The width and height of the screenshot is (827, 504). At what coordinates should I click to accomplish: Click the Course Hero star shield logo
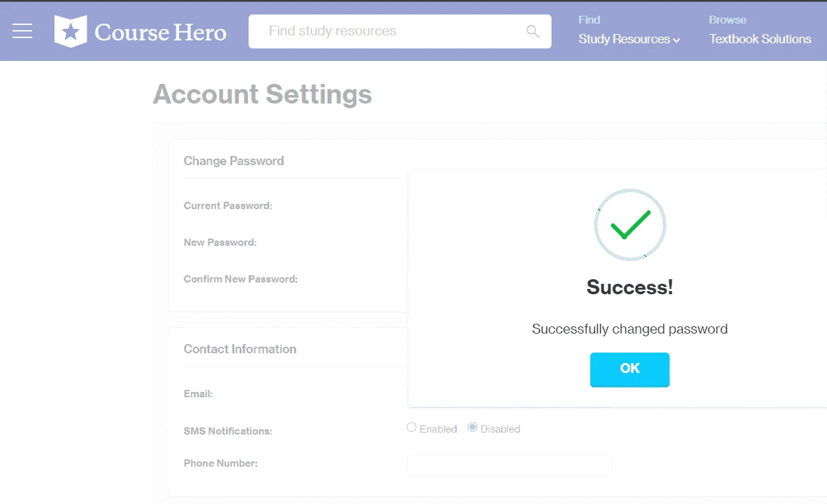[x=70, y=31]
